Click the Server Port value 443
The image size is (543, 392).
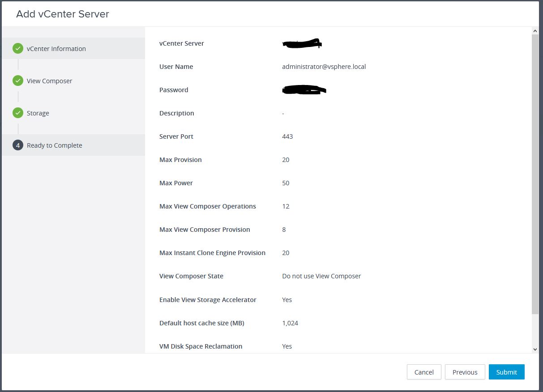(287, 136)
